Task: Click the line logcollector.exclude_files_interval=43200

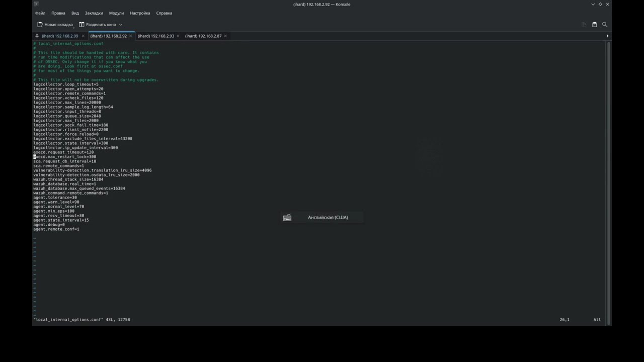Action: click(x=83, y=139)
